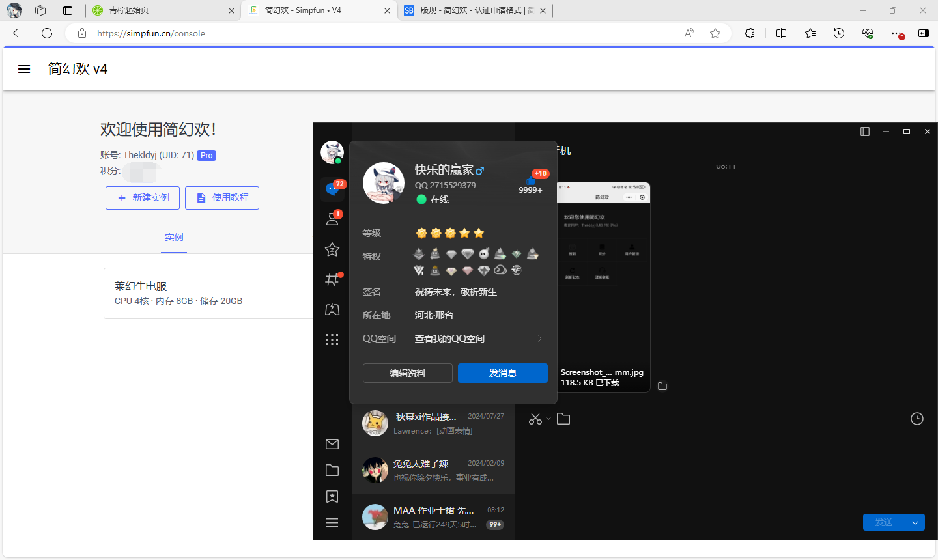Click the 编辑资料 button
Screen dimensions: 938x560
[408, 373]
